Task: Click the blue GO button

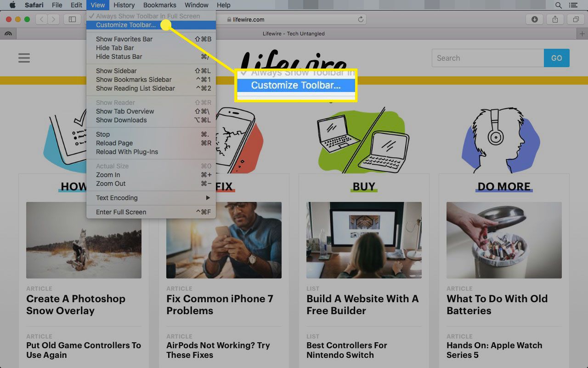Action: [557, 58]
